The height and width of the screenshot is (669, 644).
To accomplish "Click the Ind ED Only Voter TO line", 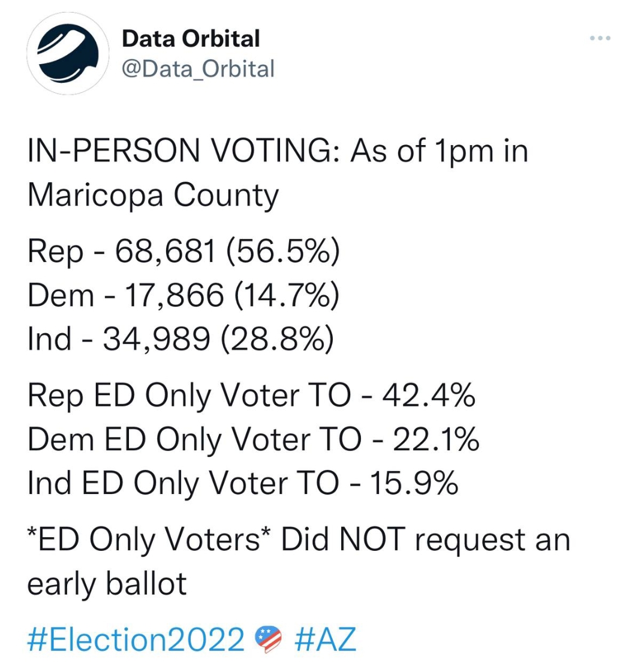I will [243, 484].
